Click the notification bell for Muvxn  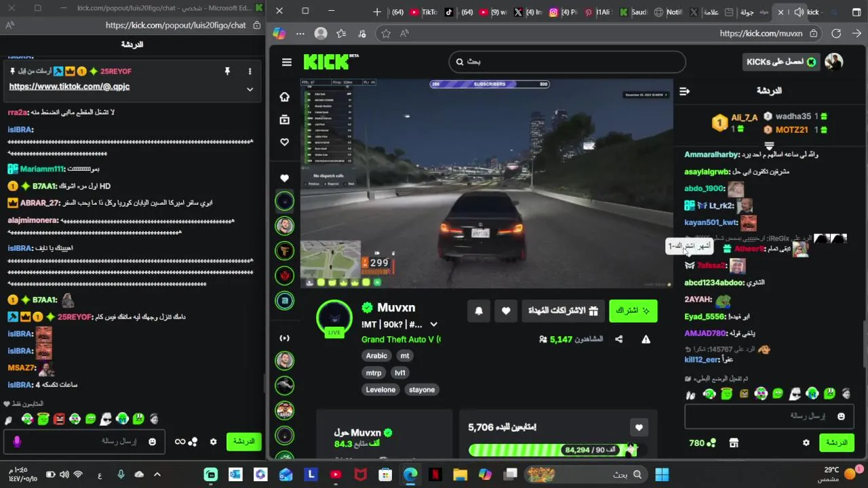coord(479,310)
